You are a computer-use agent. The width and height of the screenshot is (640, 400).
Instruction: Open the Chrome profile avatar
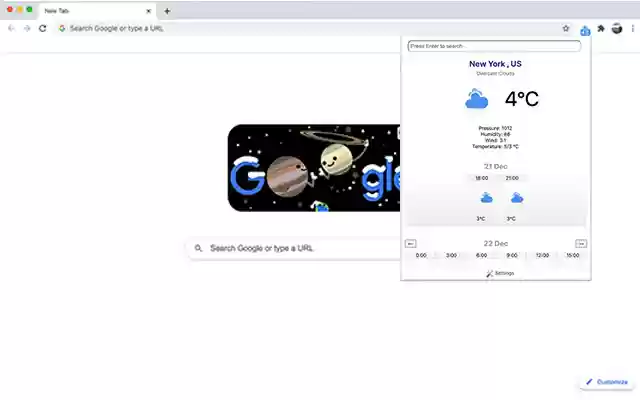(x=617, y=29)
